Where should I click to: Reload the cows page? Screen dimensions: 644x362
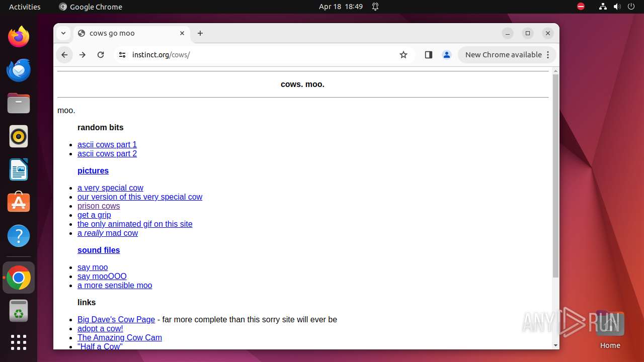[101, 55]
